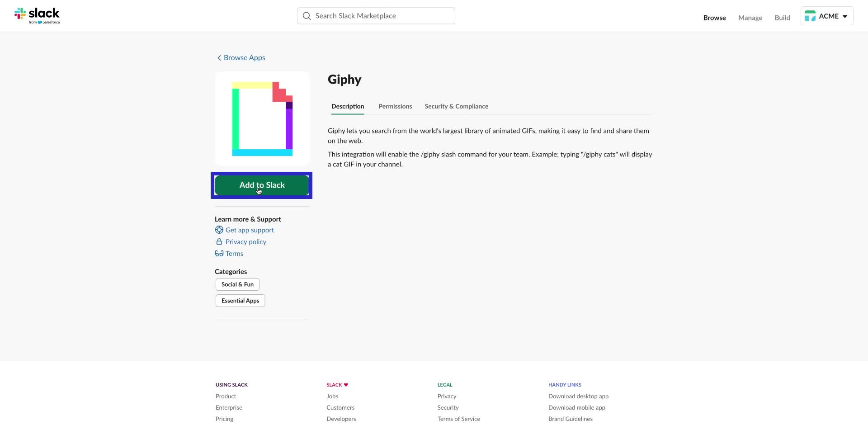This screenshot has width=868, height=425.
Task: Click the heart icon next to SLACK
Action: click(345, 385)
